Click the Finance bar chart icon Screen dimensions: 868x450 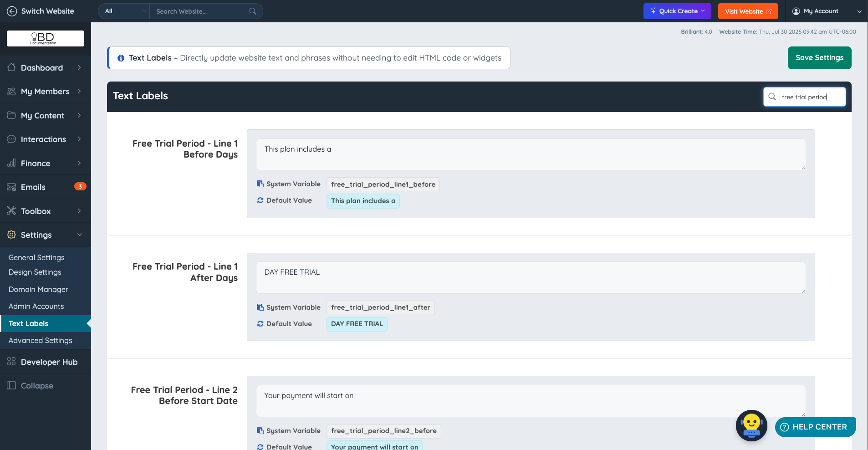pyautogui.click(x=11, y=163)
